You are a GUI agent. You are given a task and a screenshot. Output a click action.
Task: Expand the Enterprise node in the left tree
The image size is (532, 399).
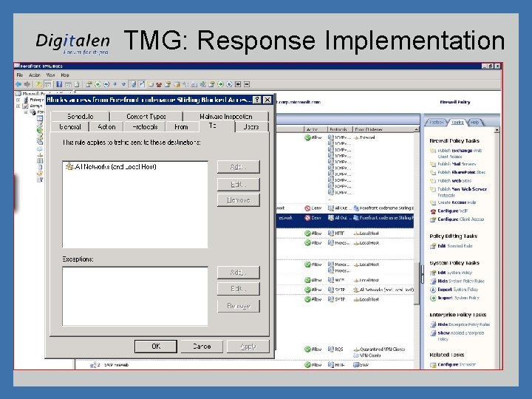(18, 100)
